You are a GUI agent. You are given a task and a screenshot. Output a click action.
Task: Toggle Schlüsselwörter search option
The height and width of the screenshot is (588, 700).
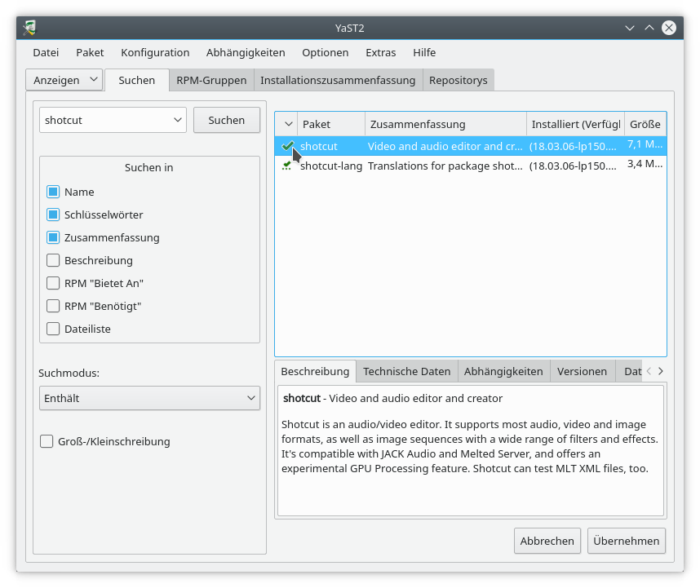[53, 214]
